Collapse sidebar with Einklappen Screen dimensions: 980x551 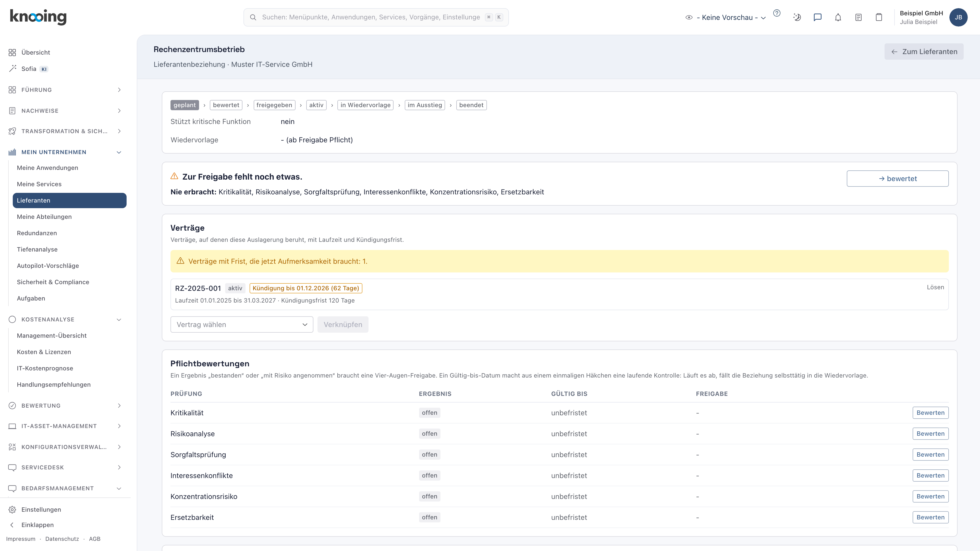click(x=37, y=525)
